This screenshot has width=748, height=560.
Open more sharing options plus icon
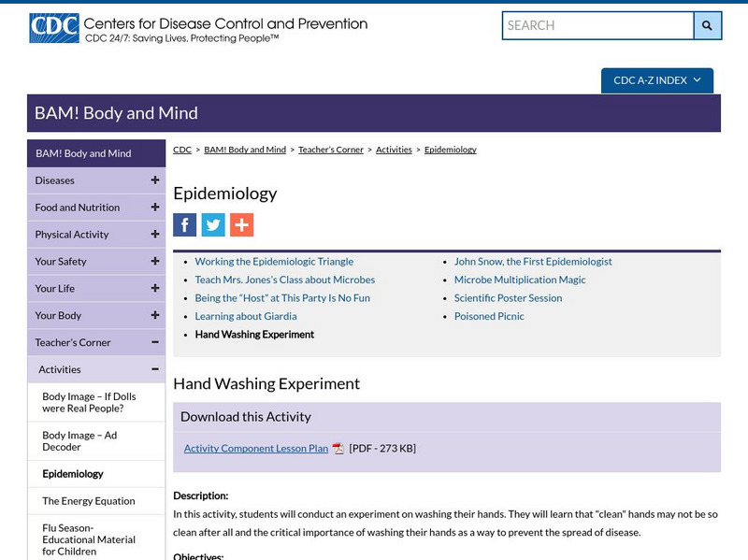(242, 224)
